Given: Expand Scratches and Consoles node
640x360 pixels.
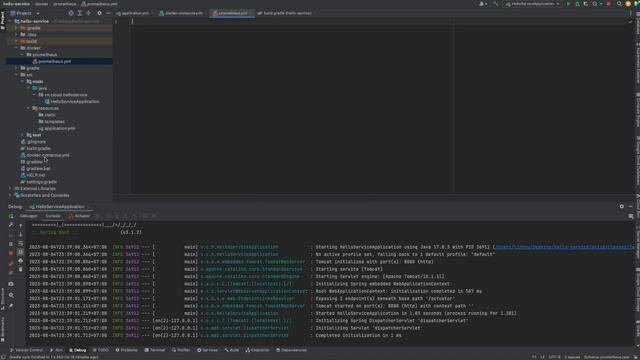Looking at the screenshot, I should click(10, 196).
